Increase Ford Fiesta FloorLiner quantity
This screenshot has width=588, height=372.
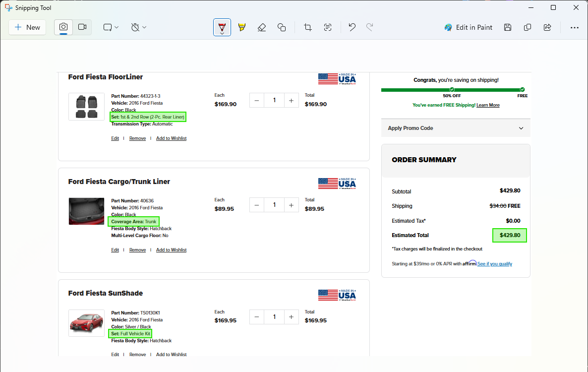(x=292, y=101)
